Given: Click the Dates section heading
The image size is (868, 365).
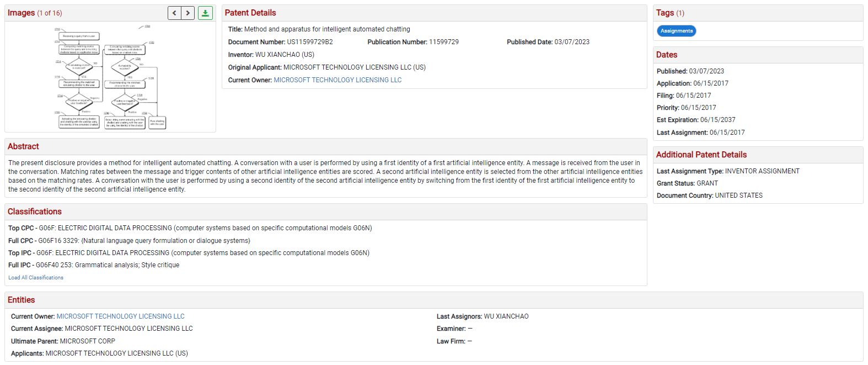Looking at the screenshot, I should point(667,55).
